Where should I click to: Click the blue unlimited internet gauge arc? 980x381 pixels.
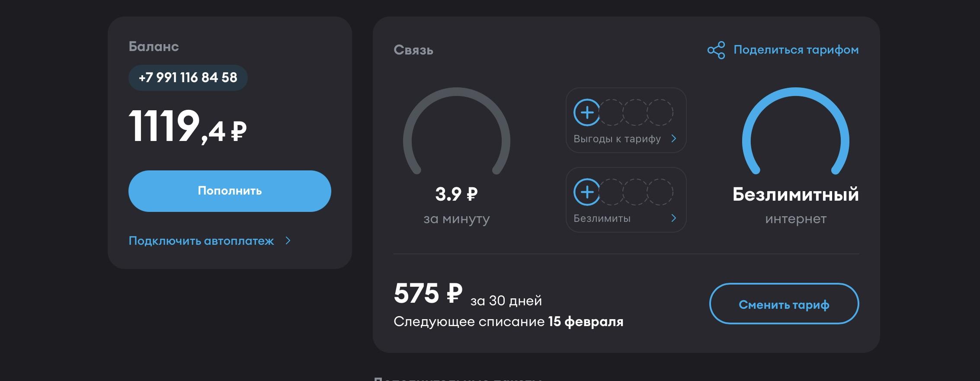pos(795,92)
